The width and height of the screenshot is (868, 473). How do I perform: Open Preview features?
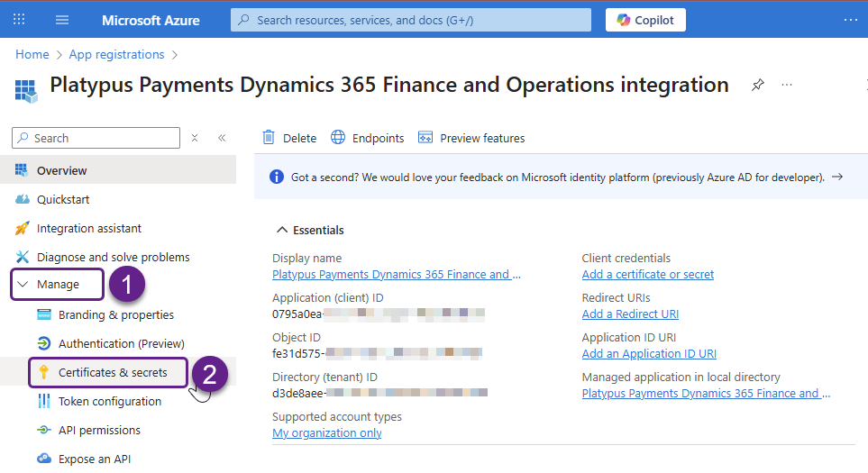point(471,138)
